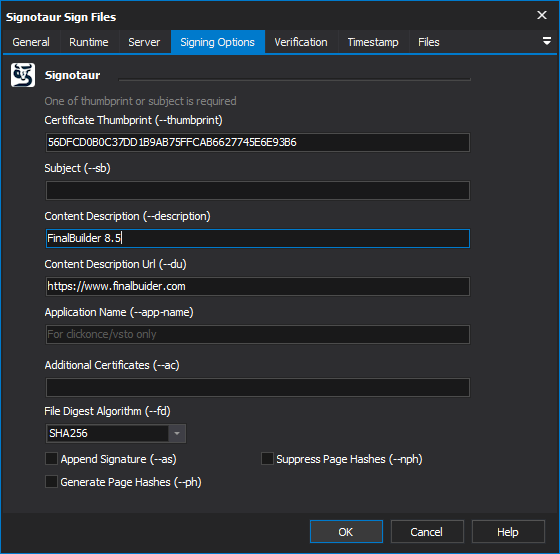Go to the Verification tab
The height and width of the screenshot is (554, 560).
[x=301, y=42]
